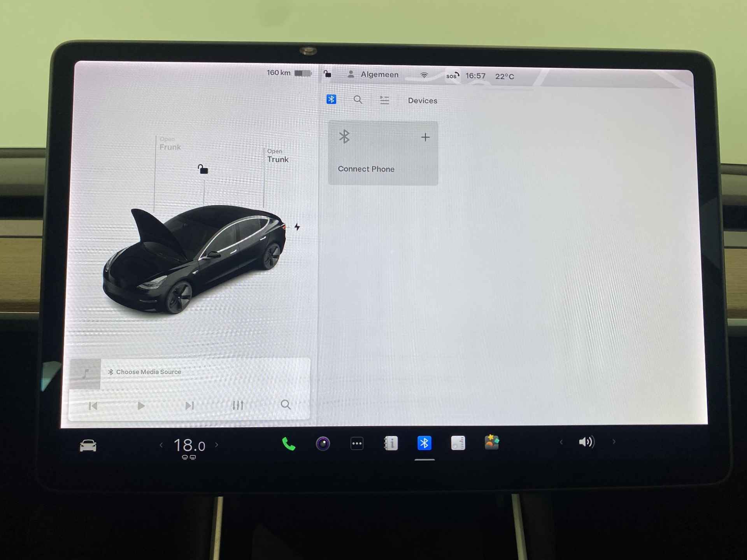Viewport: 747px width, 560px height.
Task: Expand Devices panel dropdown
Action: 422,99
